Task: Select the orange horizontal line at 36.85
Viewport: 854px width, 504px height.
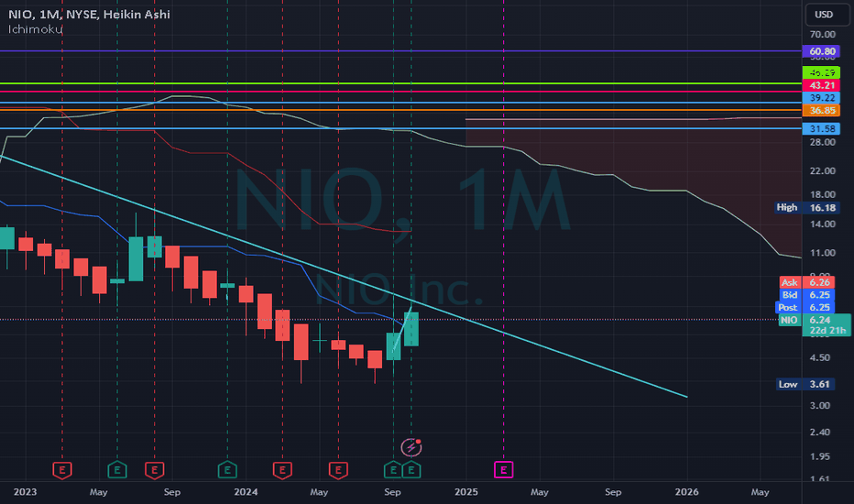Action: [x=400, y=110]
